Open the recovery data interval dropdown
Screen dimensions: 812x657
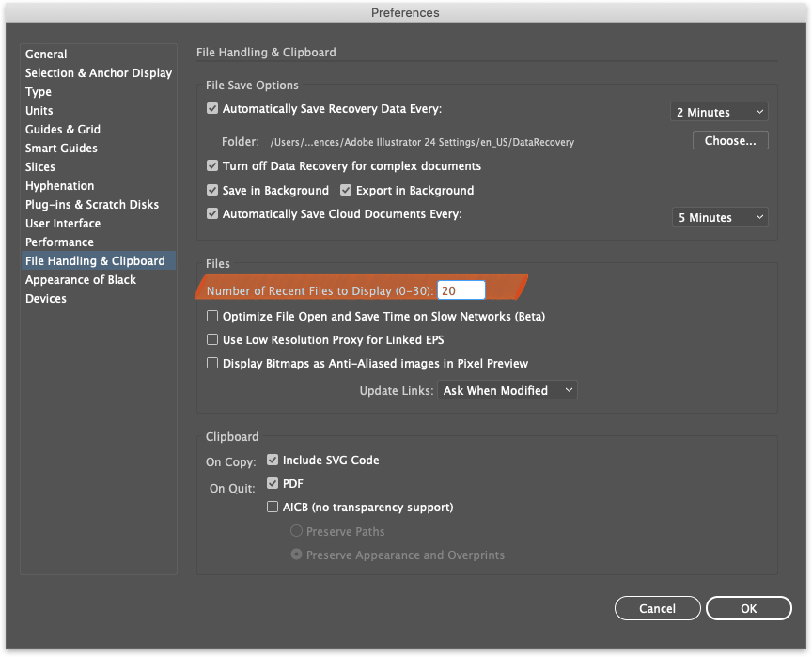[719, 111]
